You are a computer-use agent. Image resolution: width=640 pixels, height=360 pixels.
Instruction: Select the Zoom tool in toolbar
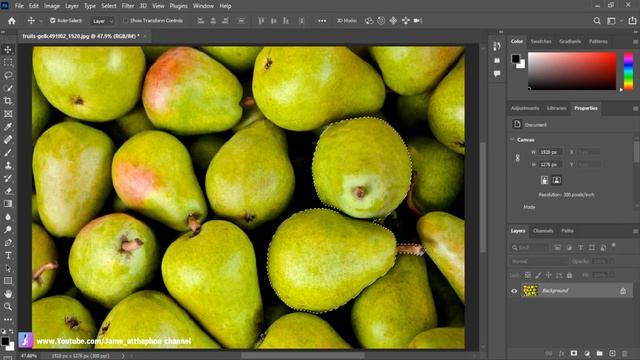[8, 307]
